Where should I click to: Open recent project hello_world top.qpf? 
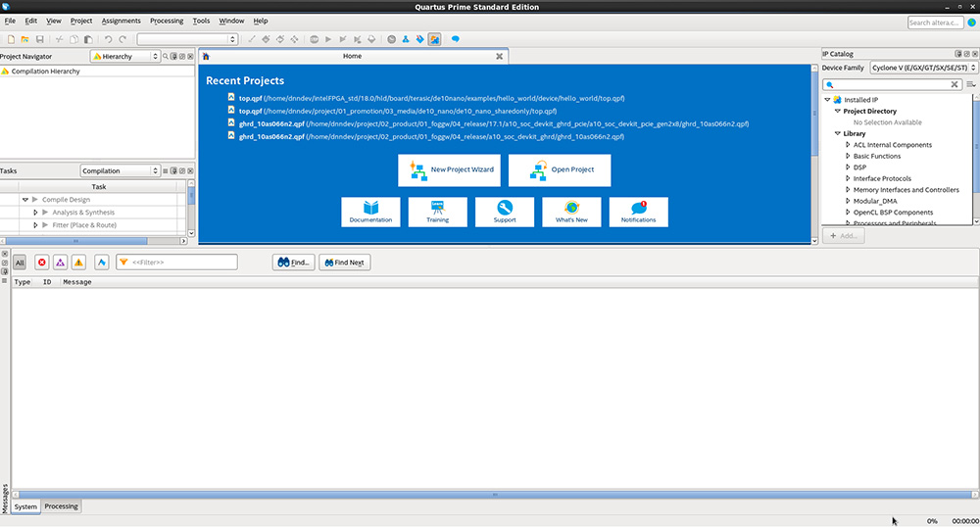(432, 98)
